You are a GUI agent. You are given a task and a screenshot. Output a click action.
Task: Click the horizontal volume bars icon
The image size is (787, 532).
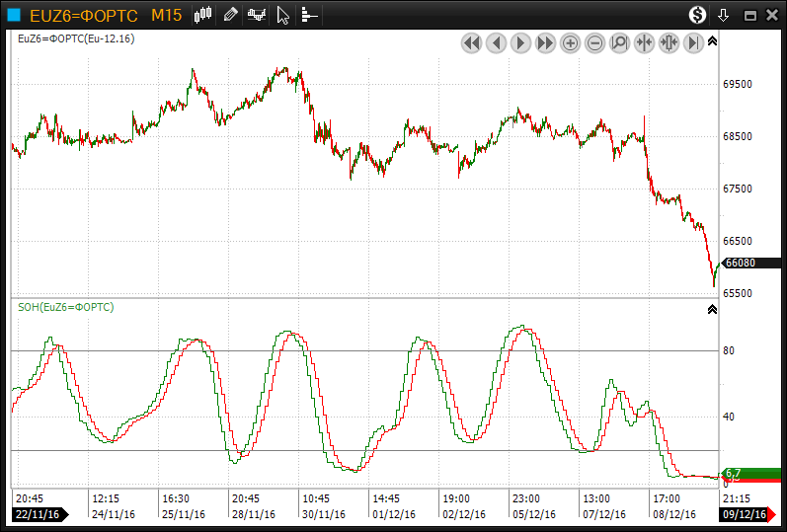309,15
